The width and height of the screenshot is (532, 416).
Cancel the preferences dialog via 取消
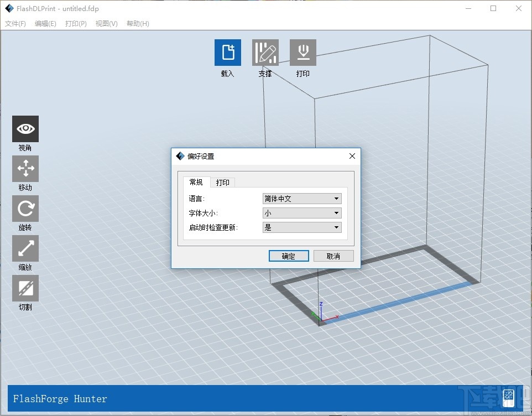pos(333,256)
